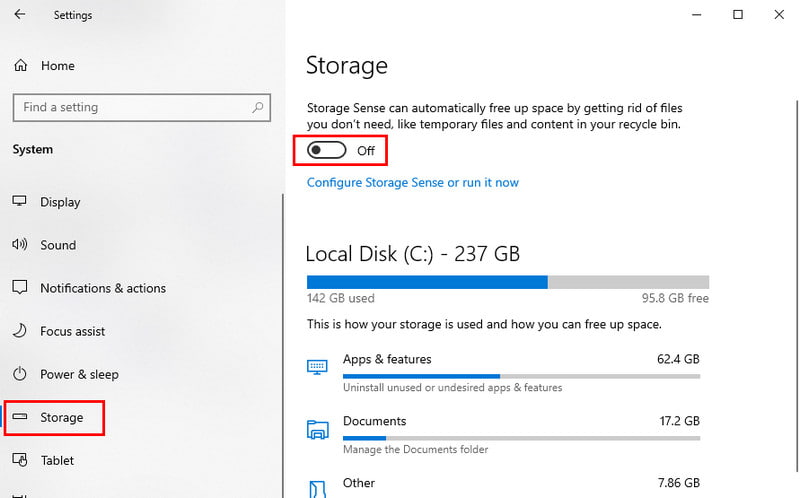
Task: Go to Settings Home
Action: coord(58,66)
